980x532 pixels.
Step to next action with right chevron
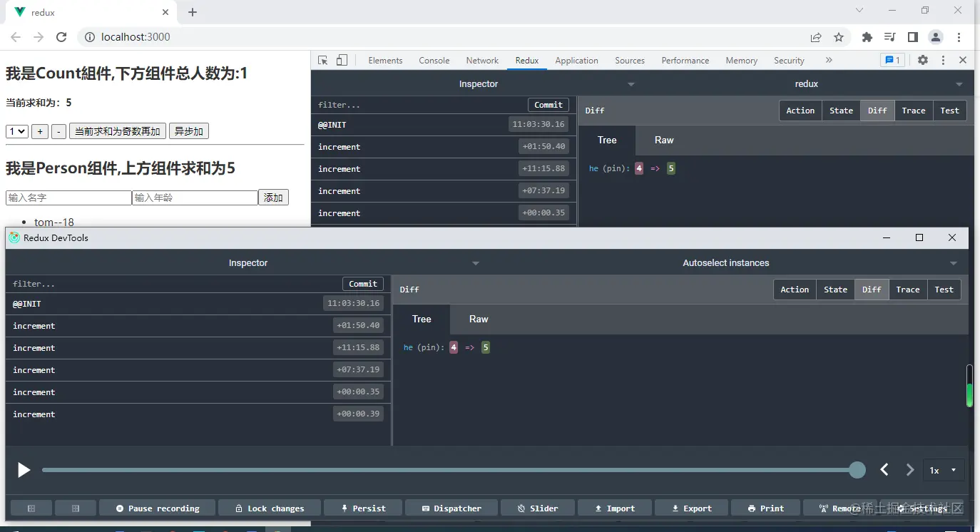point(909,469)
